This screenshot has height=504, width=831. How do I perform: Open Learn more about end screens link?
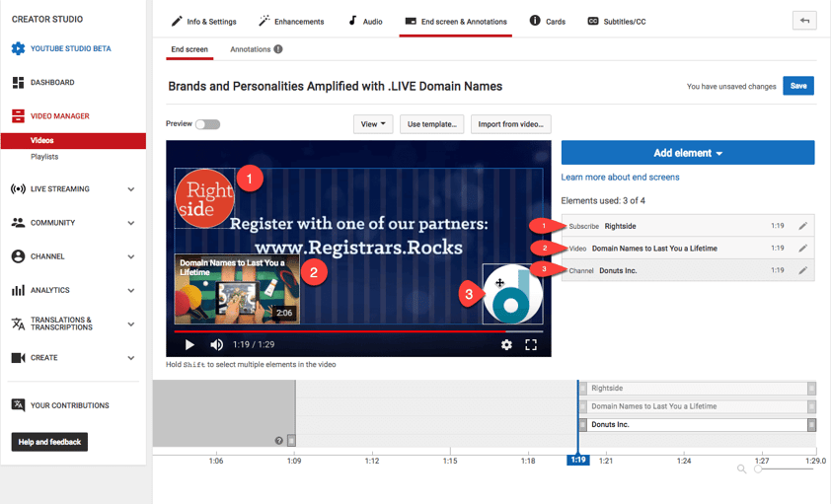pos(620,178)
